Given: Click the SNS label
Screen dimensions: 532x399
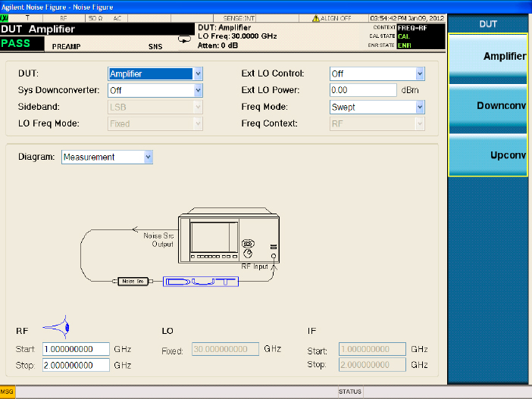Looking at the screenshot, I should 155,46.
